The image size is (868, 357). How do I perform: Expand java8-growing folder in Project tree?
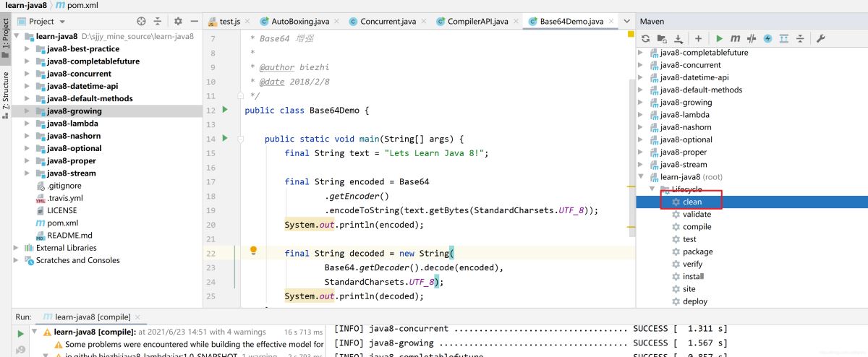27,111
